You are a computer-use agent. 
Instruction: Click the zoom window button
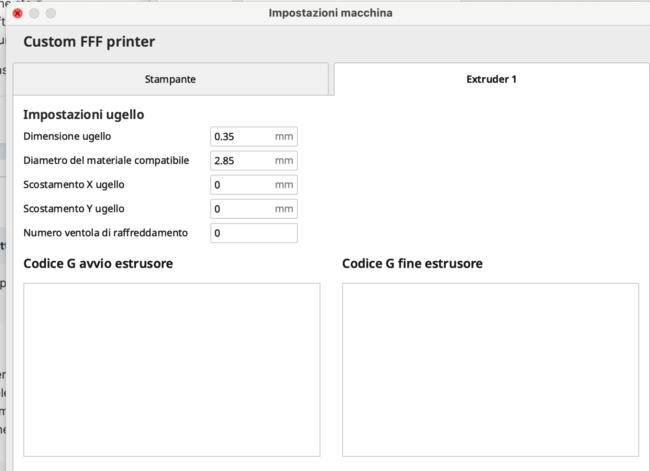click(x=51, y=13)
